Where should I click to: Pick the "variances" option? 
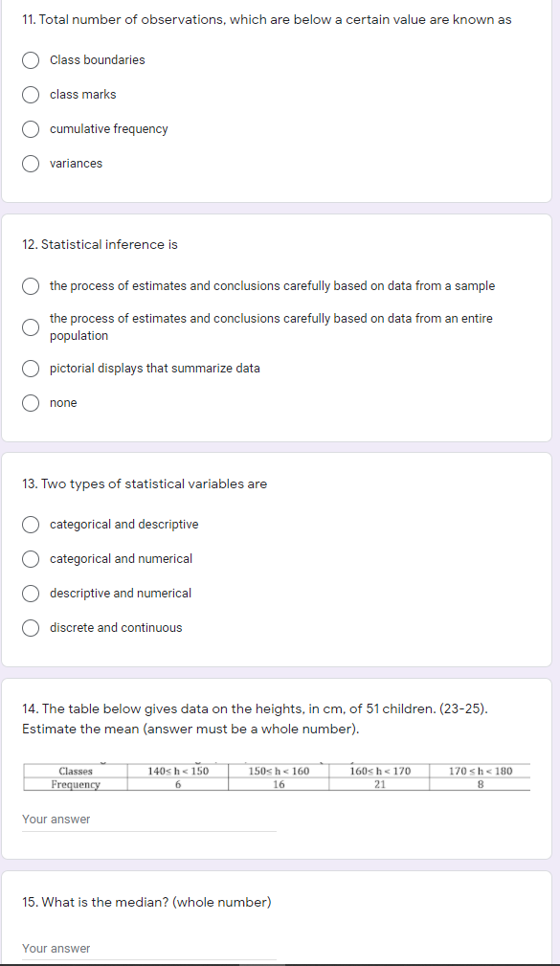pos(30,163)
